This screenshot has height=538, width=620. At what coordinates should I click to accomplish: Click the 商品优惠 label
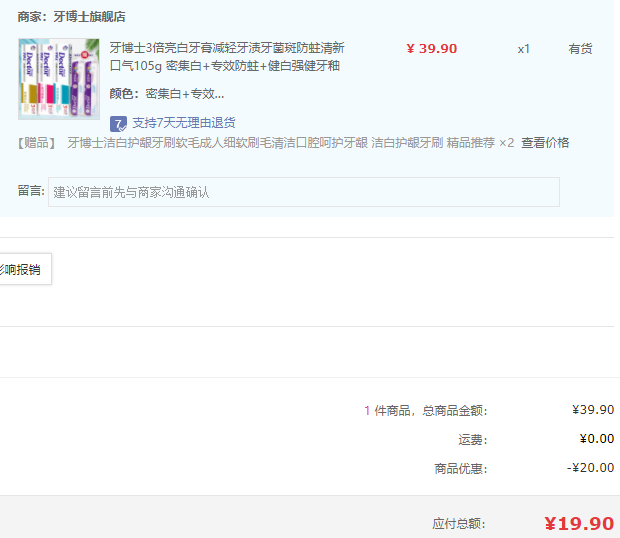tap(461, 469)
